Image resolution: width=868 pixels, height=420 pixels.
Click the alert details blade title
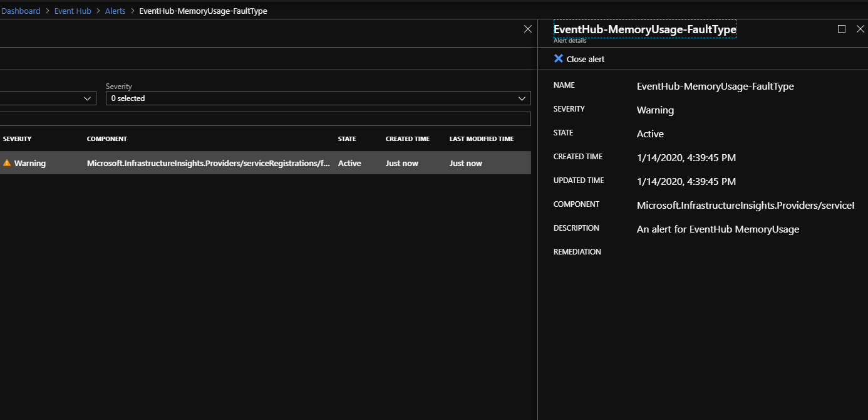tap(644, 29)
